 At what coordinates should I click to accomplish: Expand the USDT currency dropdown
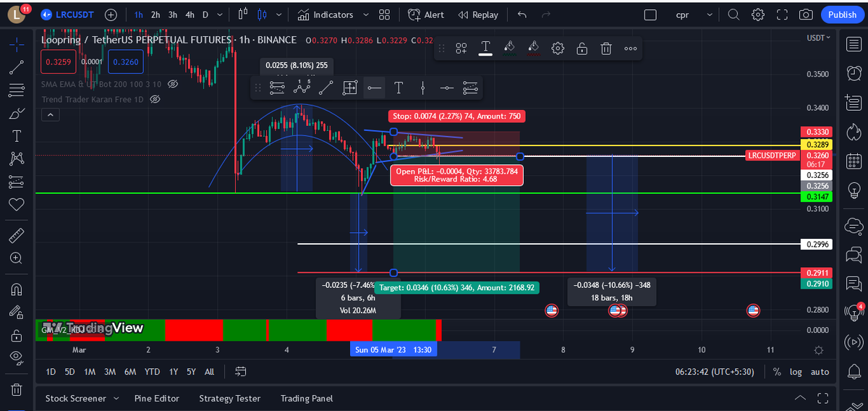[x=820, y=38]
